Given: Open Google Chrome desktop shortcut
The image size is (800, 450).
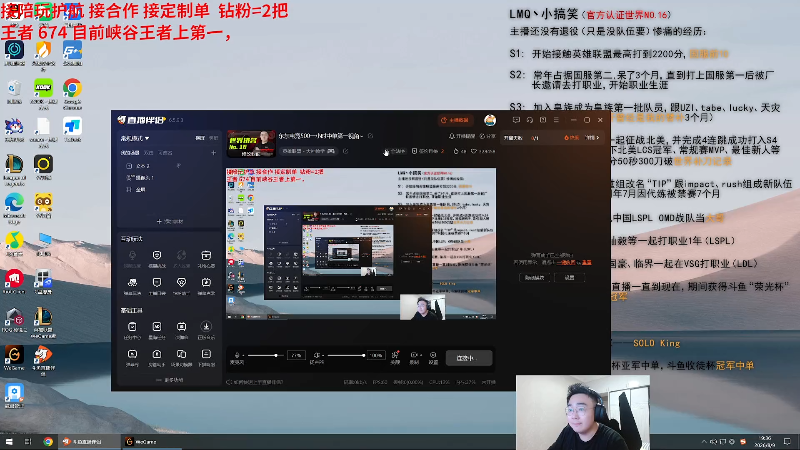Looking at the screenshot, I should [72, 93].
